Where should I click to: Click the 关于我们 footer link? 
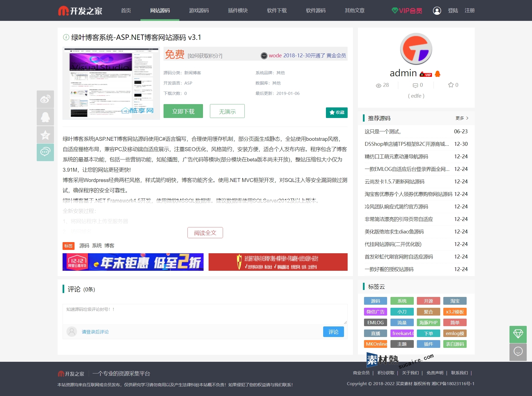(410, 373)
